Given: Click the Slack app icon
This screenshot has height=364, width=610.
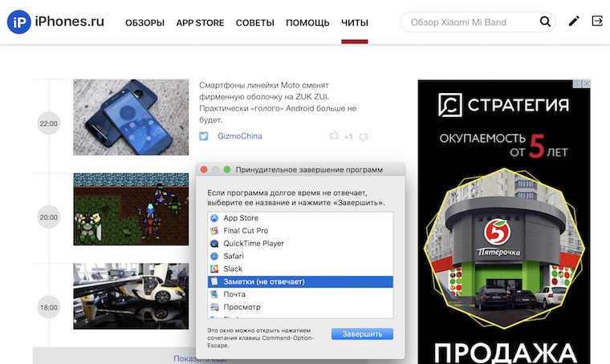Looking at the screenshot, I should 214,269.
